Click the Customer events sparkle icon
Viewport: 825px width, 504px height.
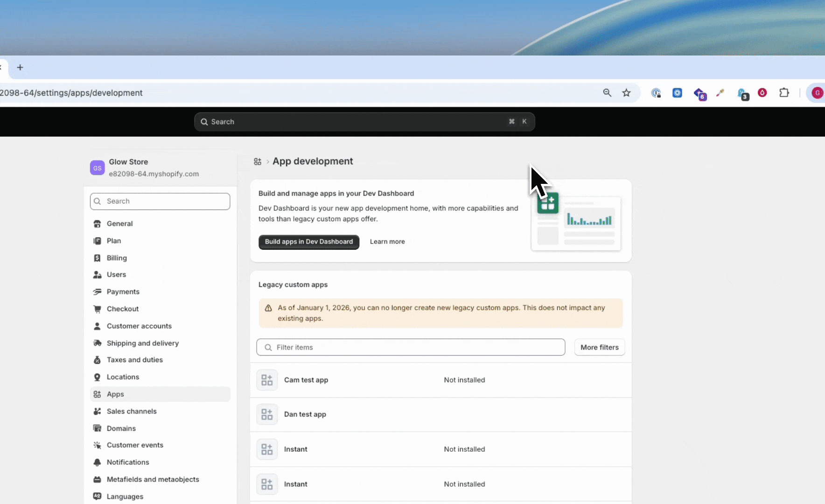pyautogui.click(x=97, y=445)
